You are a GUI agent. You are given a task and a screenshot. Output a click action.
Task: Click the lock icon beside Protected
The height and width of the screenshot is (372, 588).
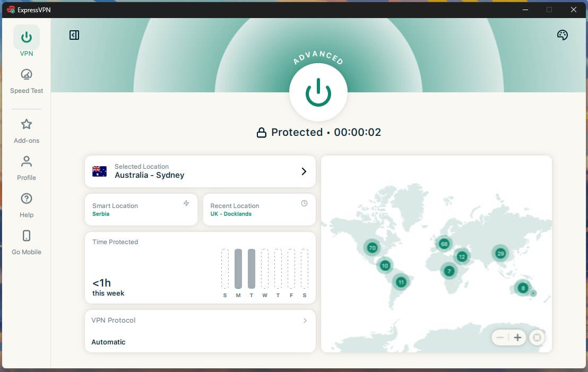point(262,132)
